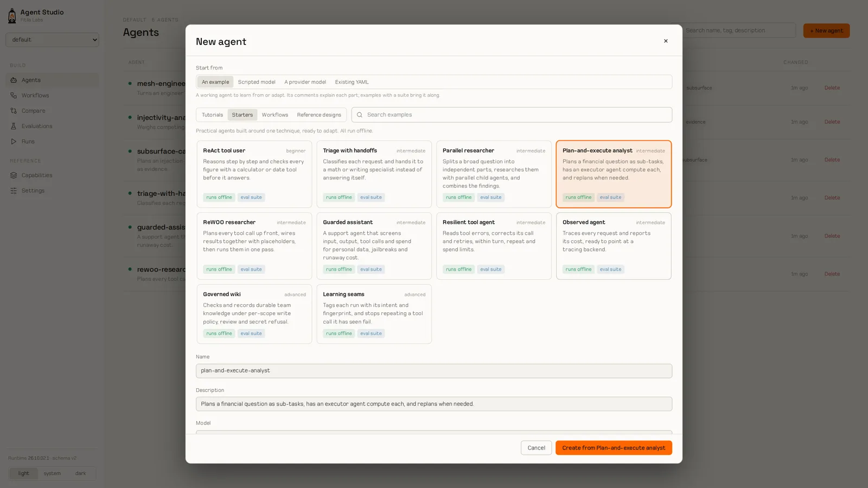Click the Cancel button
868x488 pixels.
point(536,448)
